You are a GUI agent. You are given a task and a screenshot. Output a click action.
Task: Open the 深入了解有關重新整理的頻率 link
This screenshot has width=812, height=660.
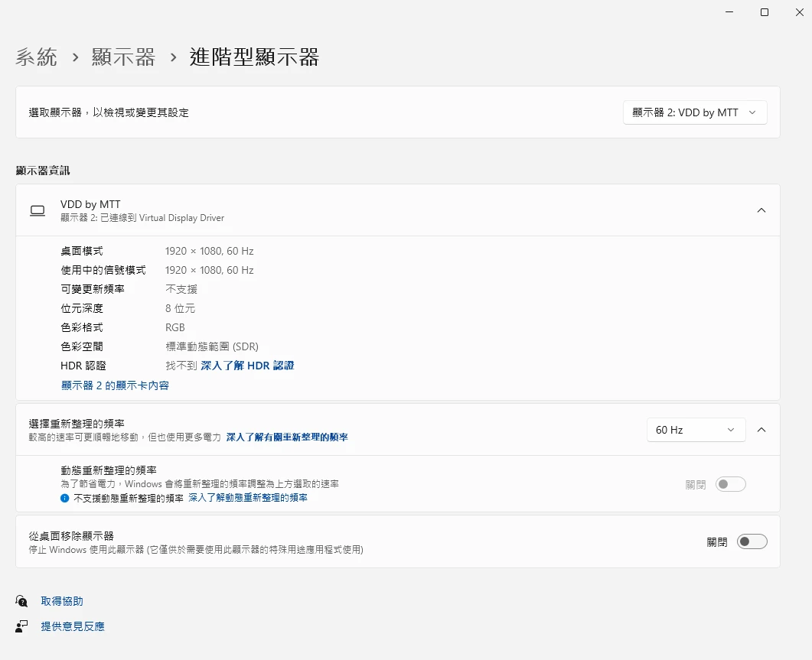point(287,437)
